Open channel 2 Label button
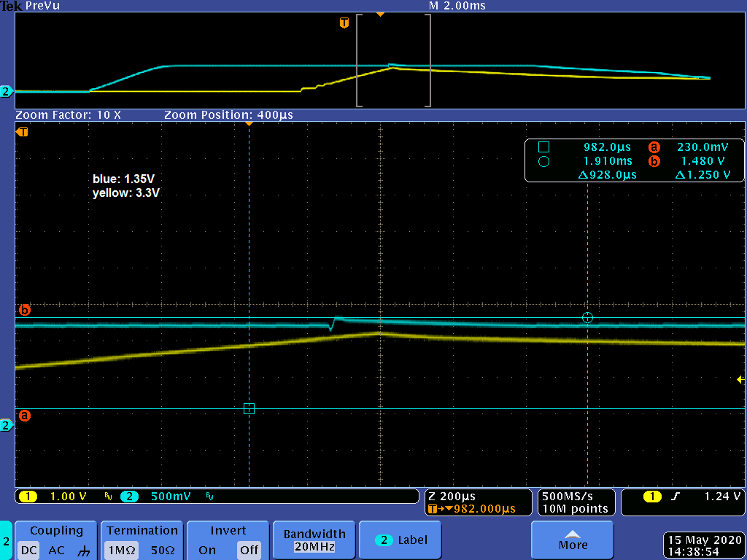Screen dimensions: 747x560 pyautogui.click(x=400, y=540)
